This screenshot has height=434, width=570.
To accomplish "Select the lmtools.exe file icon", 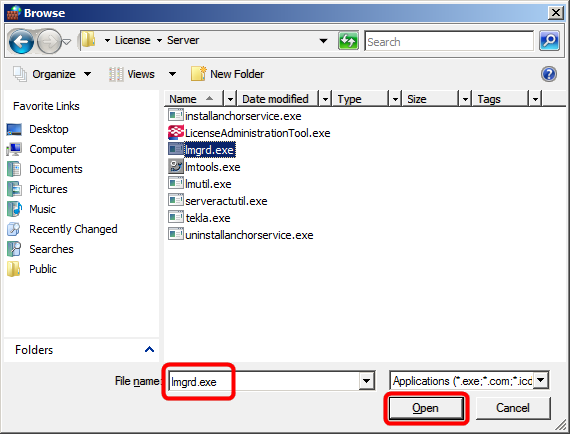I will (x=176, y=167).
